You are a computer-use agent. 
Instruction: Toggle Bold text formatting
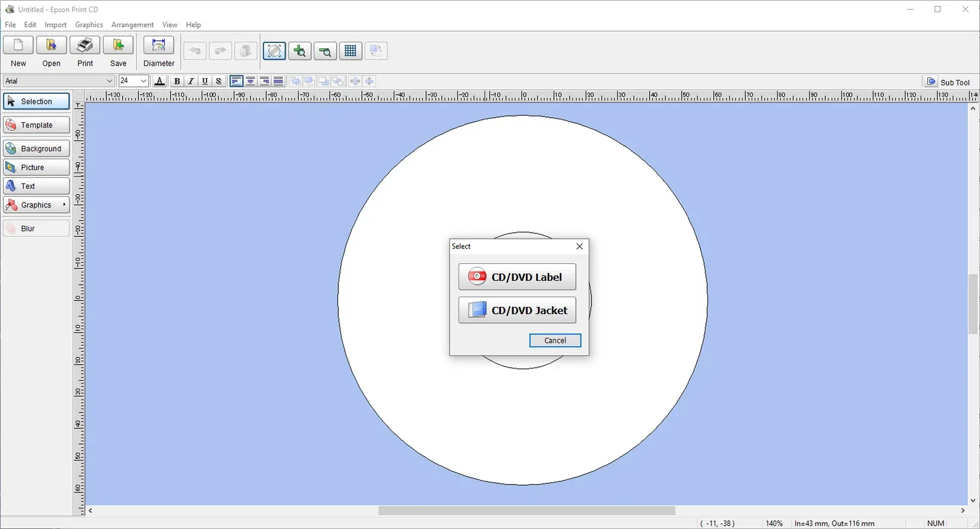[177, 81]
